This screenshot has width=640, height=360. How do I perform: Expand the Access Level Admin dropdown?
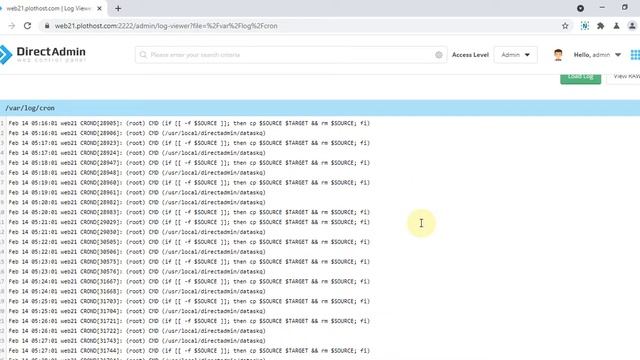coord(516,55)
